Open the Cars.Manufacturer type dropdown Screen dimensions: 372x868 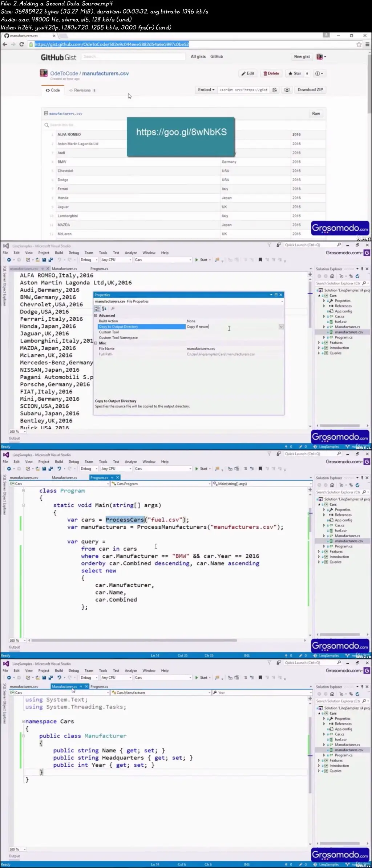(x=161, y=693)
